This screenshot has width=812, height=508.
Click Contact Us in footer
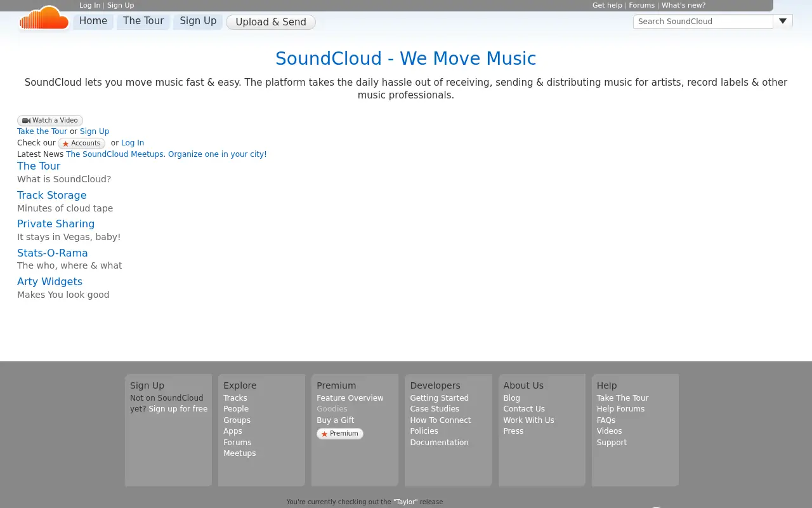524,409
